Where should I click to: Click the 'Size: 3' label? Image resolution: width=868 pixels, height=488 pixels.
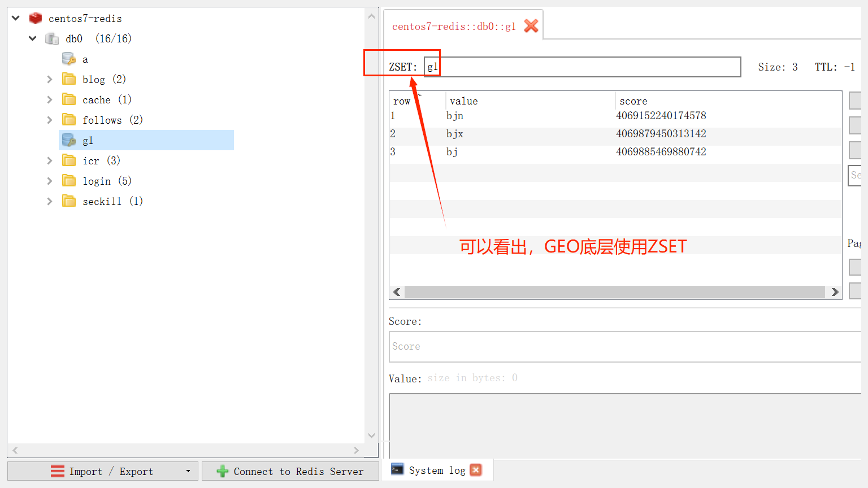tap(778, 67)
